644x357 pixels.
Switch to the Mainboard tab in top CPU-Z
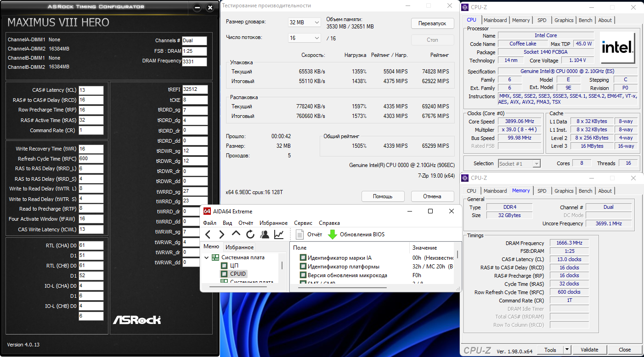point(495,20)
